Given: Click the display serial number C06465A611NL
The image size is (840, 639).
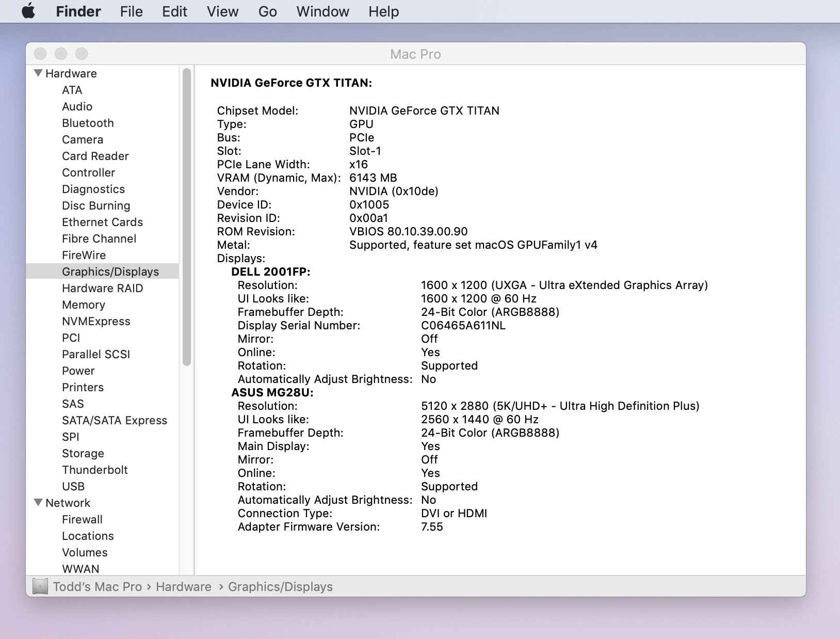Looking at the screenshot, I should pos(463,325).
